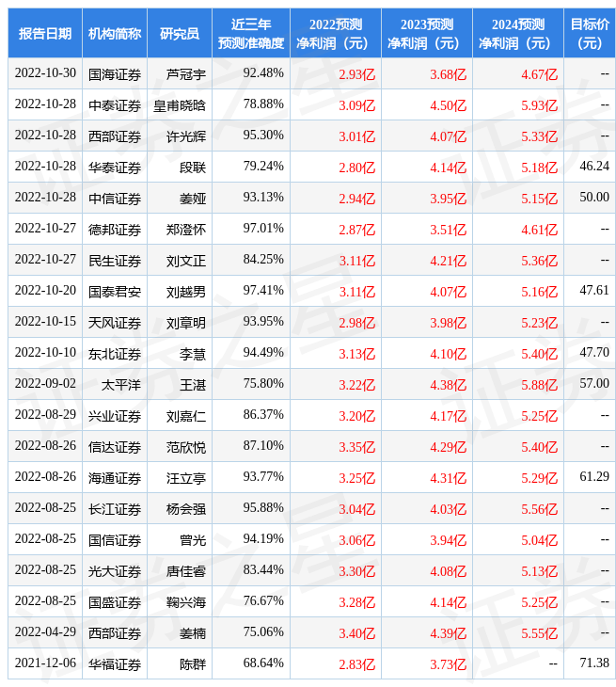Select researcher 唐佳睿

185,572
